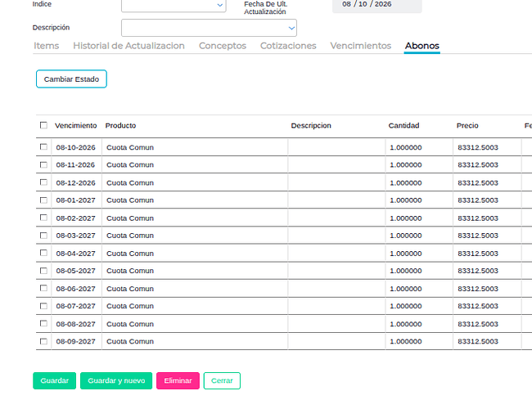
Task: Tick the checkbox for 08-05-2027
Action: 43,270
